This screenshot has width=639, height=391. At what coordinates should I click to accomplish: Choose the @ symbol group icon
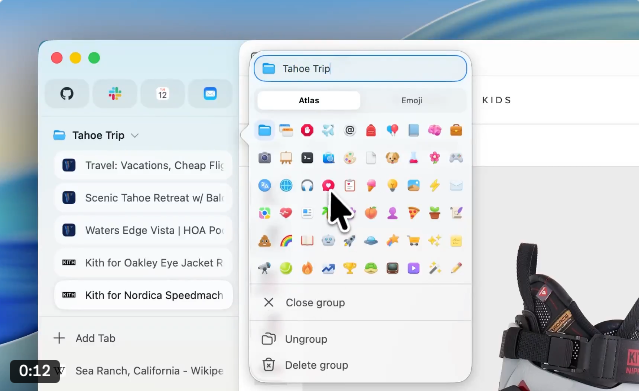coord(350,130)
